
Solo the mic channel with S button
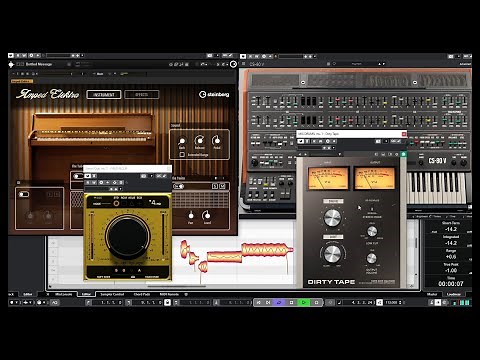215,186
